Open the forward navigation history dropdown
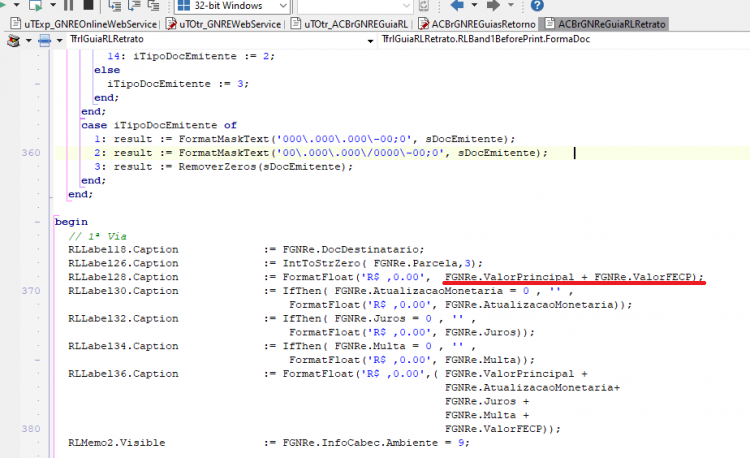Screen dimensions: 750x458 tap(510, 5)
